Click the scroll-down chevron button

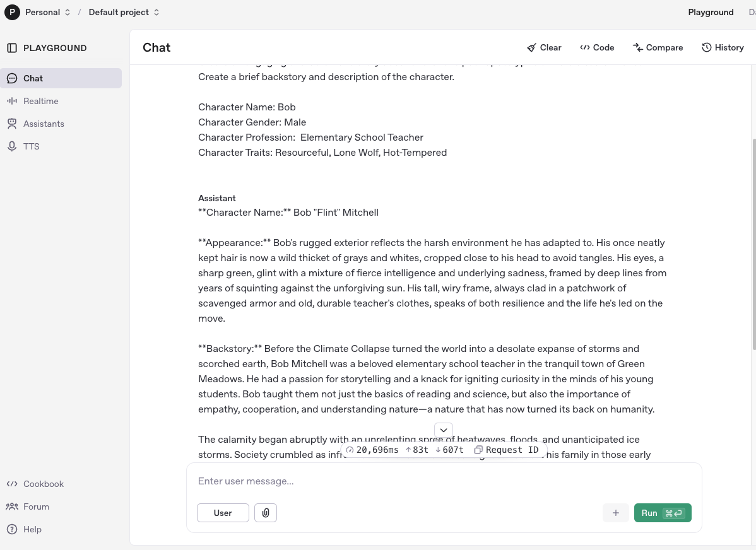point(444,430)
